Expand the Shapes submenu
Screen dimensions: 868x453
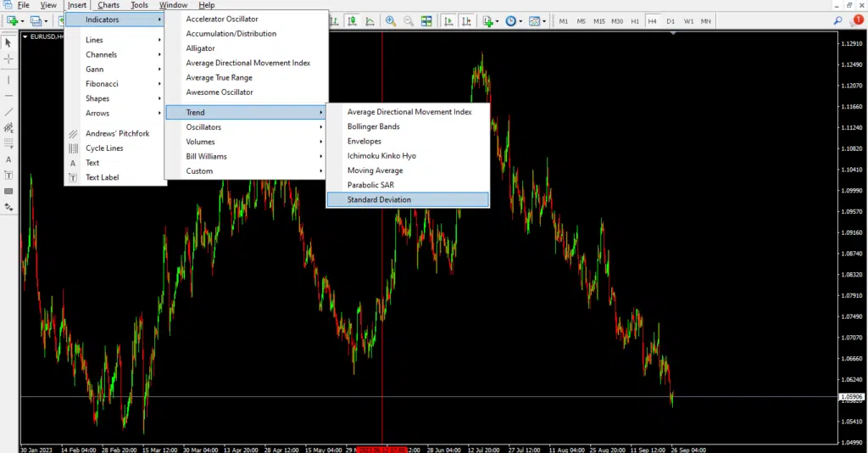click(115, 98)
